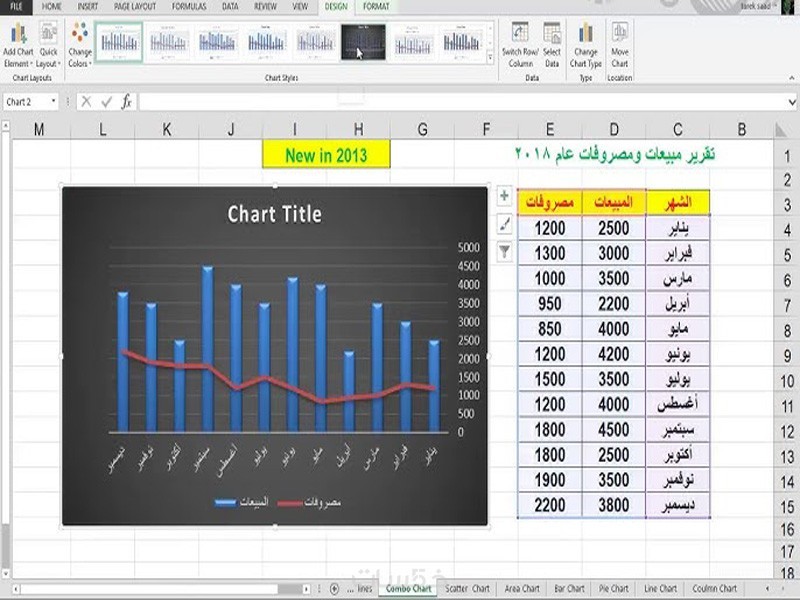This screenshot has height=600, width=800.
Task: Select the New in 2013 cell
Action: 326,155
